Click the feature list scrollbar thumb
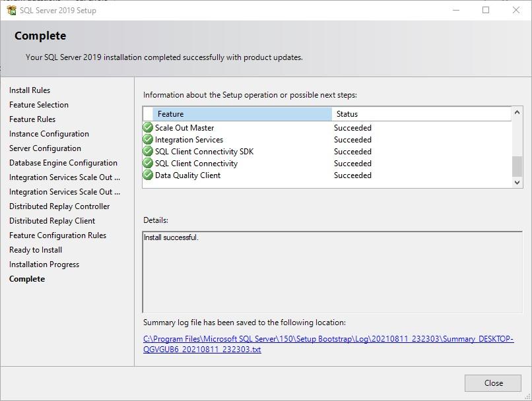 point(517,166)
